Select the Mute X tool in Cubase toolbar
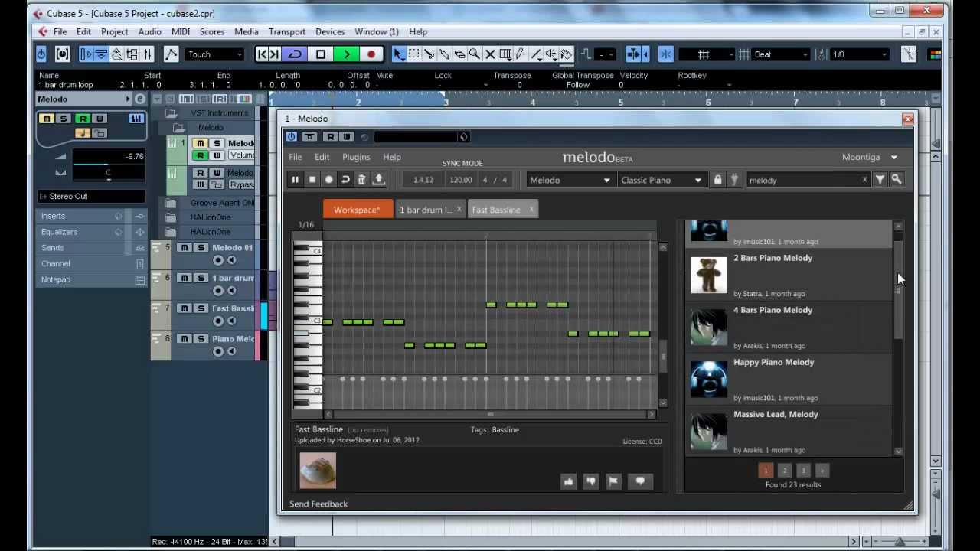980x551 pixels. click(490, 54)
